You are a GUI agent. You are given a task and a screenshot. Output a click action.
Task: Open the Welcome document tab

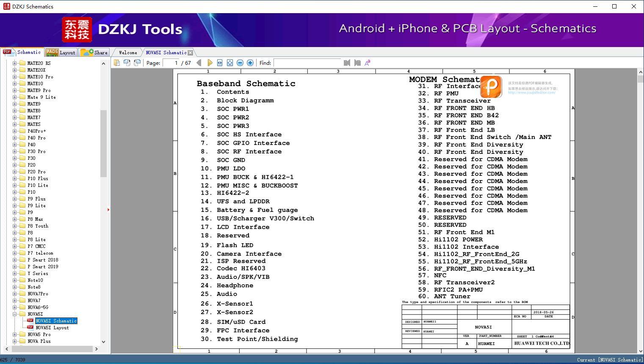tap(128, 53)
